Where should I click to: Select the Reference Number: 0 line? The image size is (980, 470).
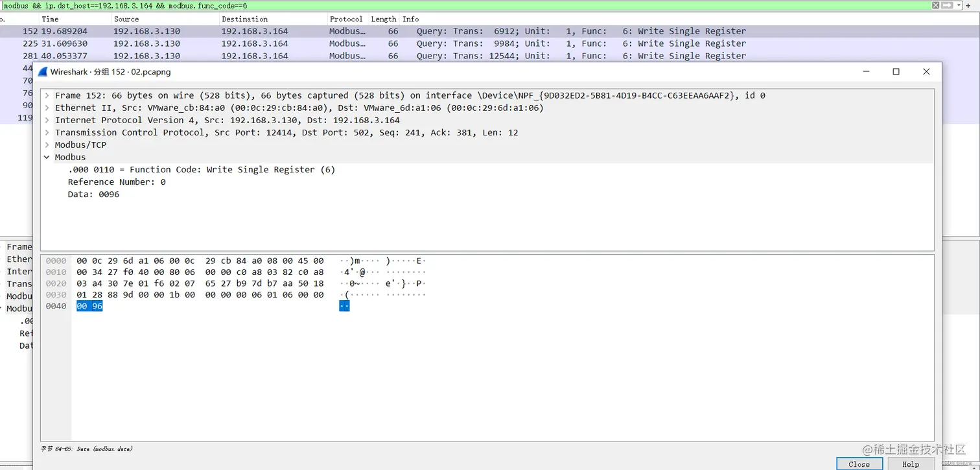[117, 182]
